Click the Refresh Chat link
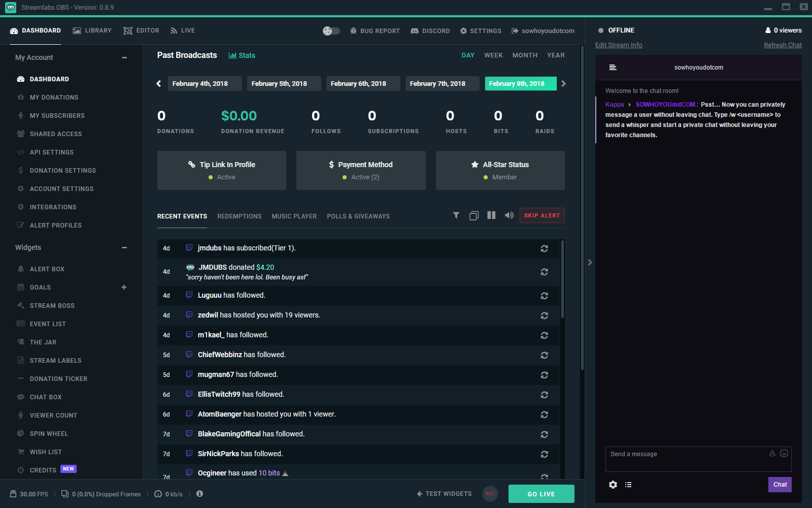 point(783,45)
